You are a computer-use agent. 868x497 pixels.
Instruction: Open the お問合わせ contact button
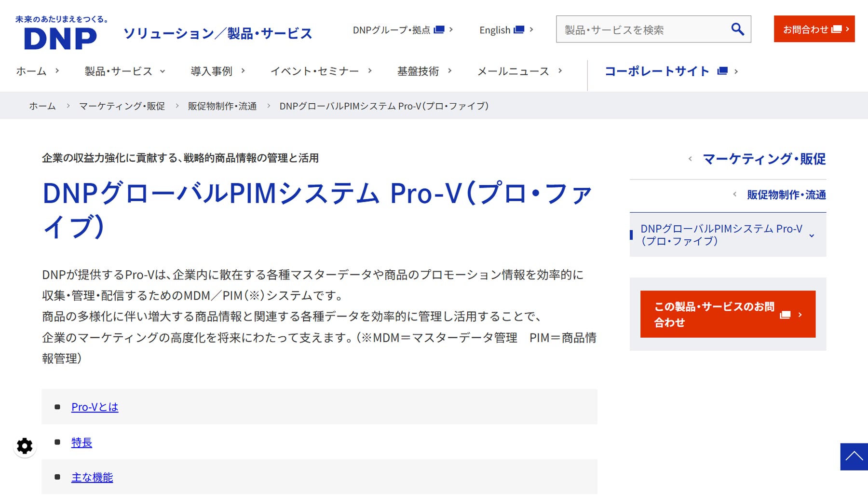(x=814, y=29)
